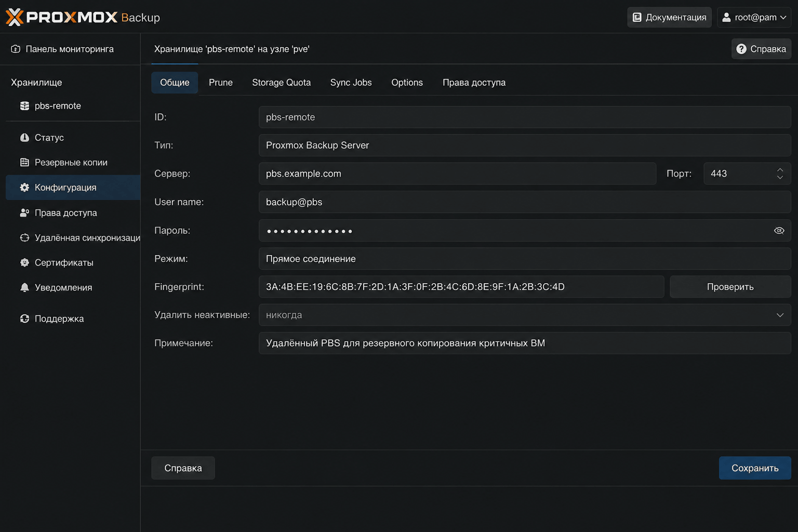This screenshot has height=532, width=798.
Task: Click the user avatar icon by root@pam
Action: click(x=726, y=18)
